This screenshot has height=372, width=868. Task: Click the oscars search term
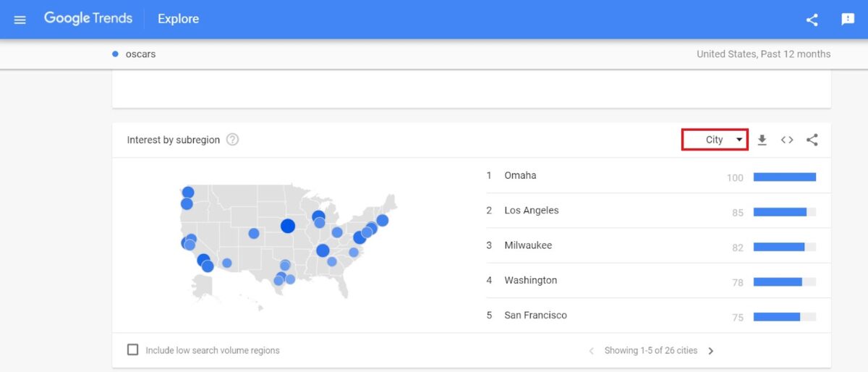(x=140, y=54)
